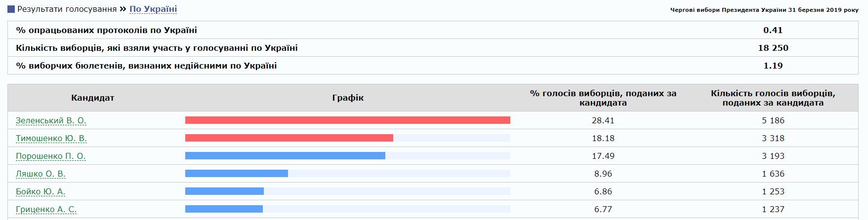Click the red bar for Тимошенко
Viewport: 868px width, 220px height.
pos(289,138)
